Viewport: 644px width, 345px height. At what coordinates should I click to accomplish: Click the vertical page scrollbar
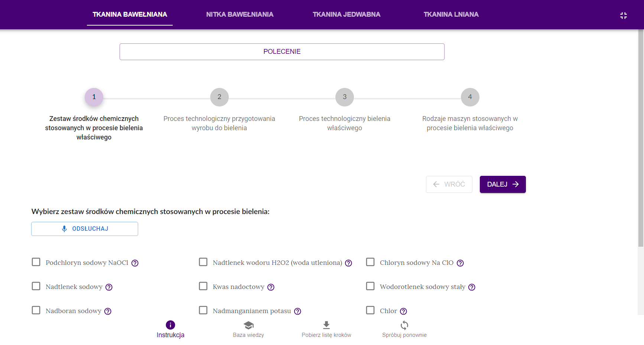(x=641, y=148)
